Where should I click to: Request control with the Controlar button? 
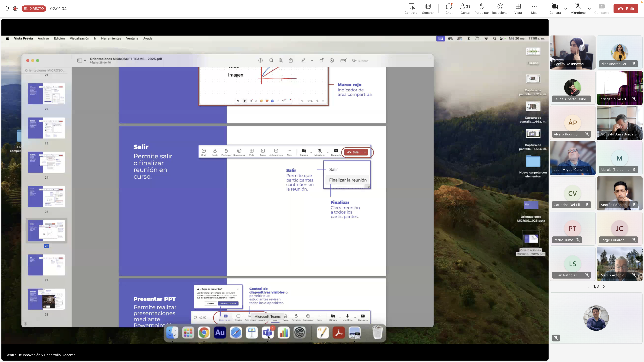tap(411, 8)
